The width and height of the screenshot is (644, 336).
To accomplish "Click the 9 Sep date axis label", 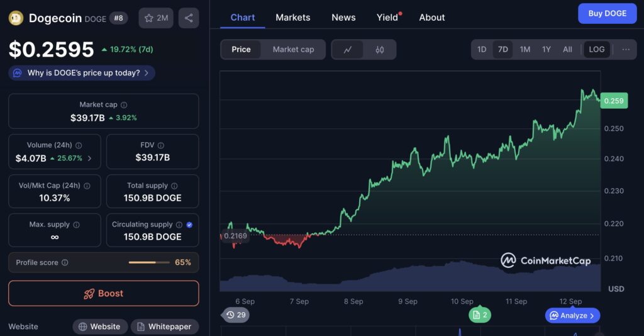I will click(x=408, y=301).
